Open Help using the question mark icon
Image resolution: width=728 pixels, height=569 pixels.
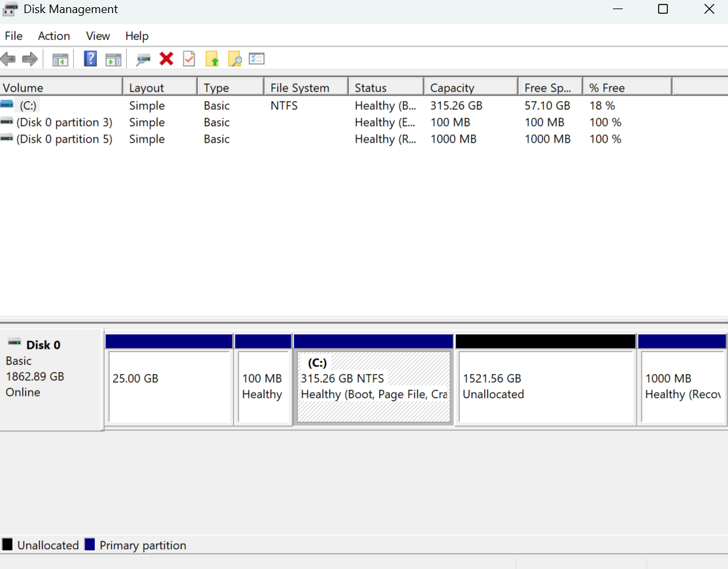90,59
